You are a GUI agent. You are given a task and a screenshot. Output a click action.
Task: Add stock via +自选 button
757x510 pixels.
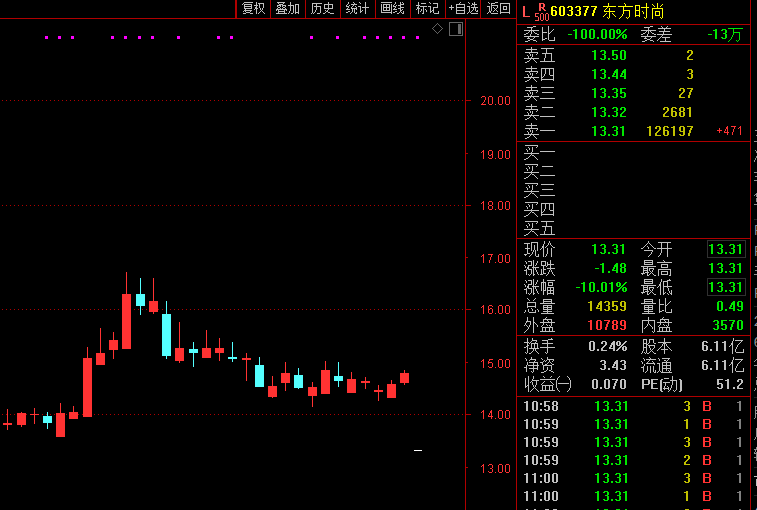(463, 8)
